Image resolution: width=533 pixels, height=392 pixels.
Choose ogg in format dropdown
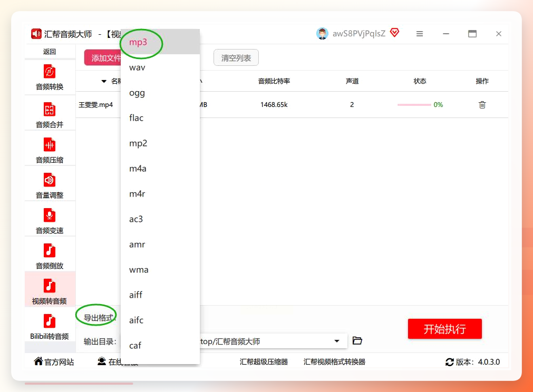[x=160, y=93]
